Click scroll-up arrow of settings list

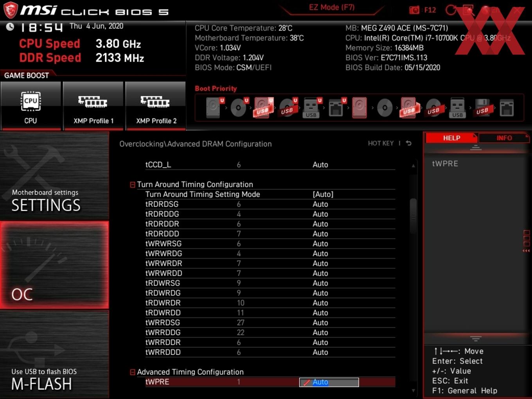pos(413,165)
